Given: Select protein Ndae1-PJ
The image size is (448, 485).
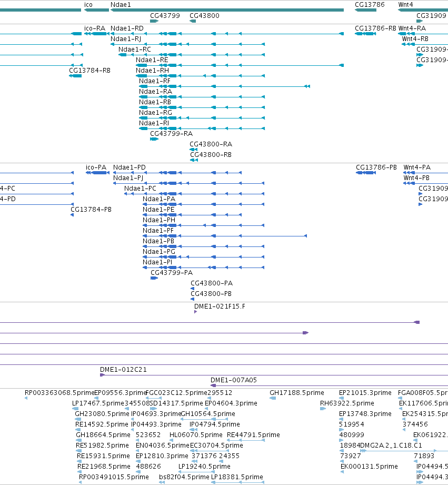Looking at the screenshot, I should point(128,178).
